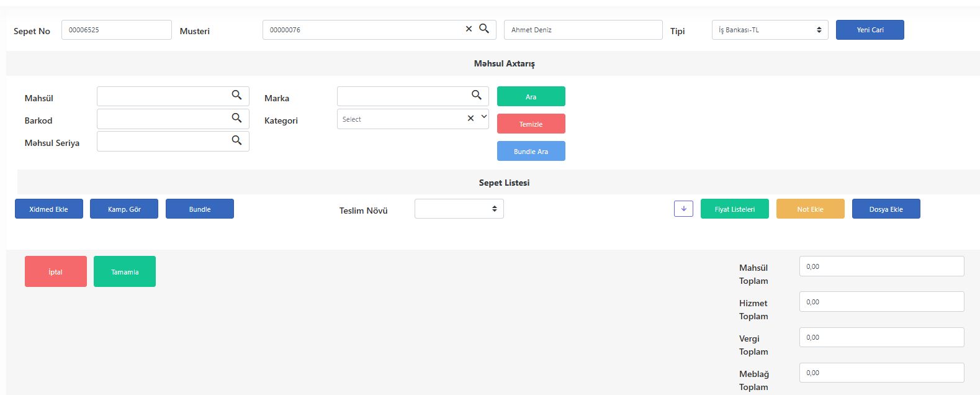Click the blue down-arrow icon button
This screenshot has height=395, width=980.
pyautogui.click(x=683, y=209)
